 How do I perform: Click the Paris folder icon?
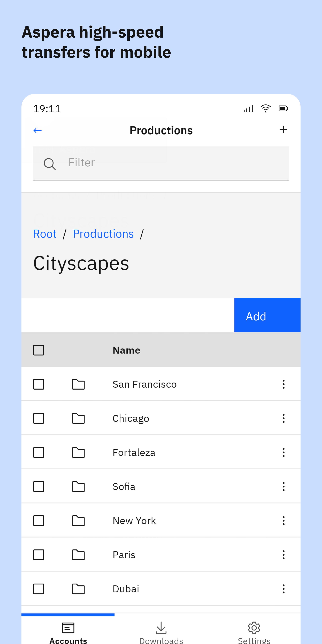click(78, 555)
